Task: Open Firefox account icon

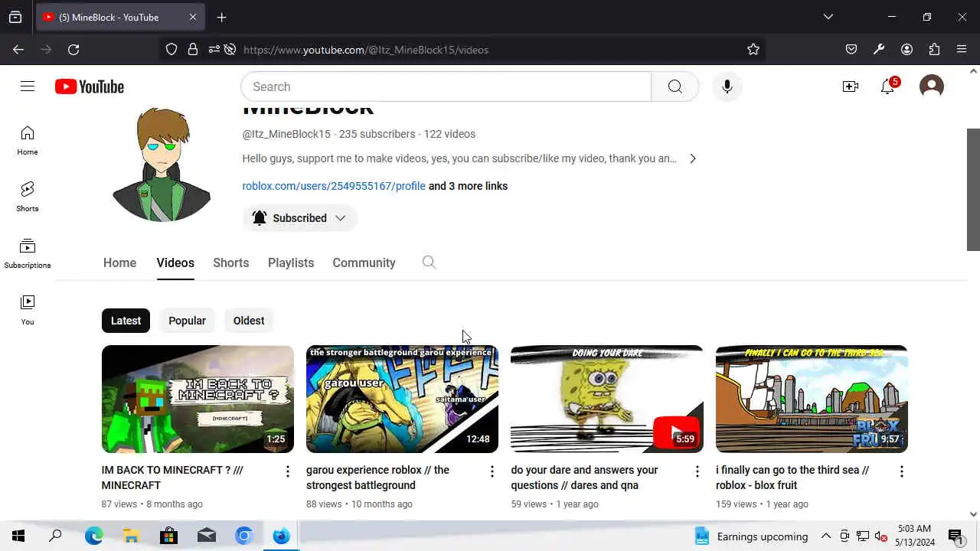Action: click(906, 49)
